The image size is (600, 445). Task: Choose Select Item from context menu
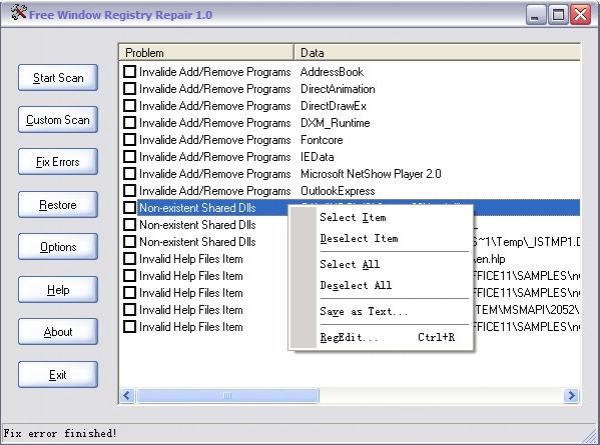352,218
